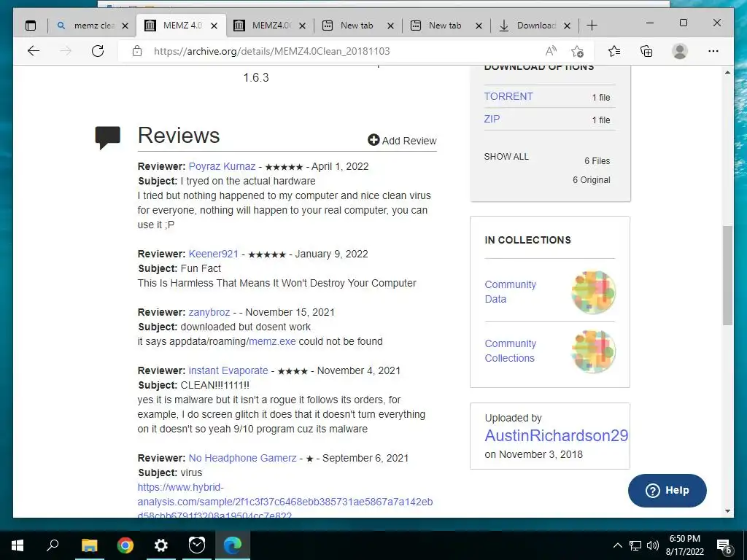
Task: Close the active MEMZ 4.0 tab
Action: [x=214, y=26]
